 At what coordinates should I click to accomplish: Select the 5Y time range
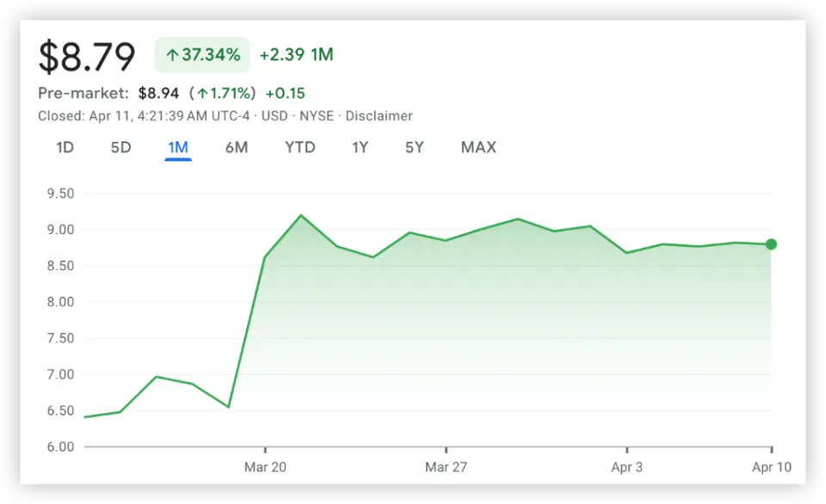[415, 147]
